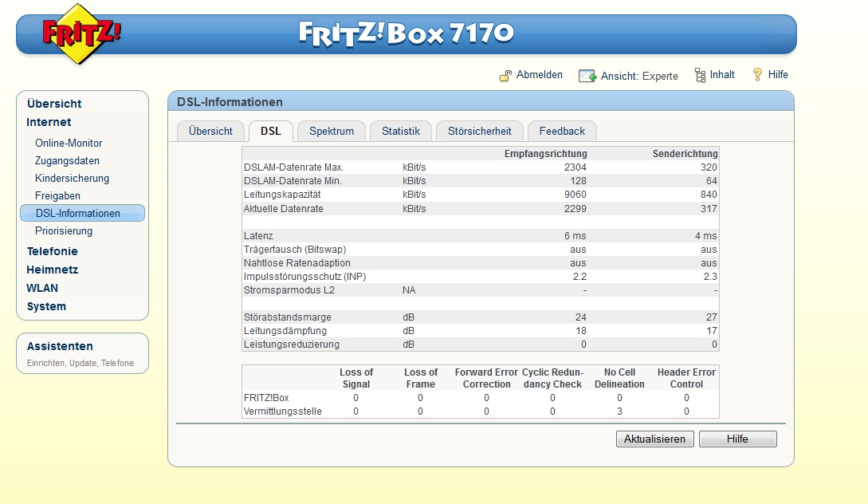Click the DSL-Informationen panel heading
The height and width of the screenshot is (504, 868).
(x=230, y=102)
